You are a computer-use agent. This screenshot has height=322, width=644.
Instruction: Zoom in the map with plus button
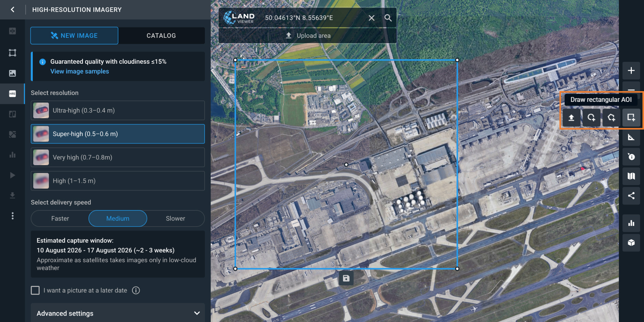(631, 71)
